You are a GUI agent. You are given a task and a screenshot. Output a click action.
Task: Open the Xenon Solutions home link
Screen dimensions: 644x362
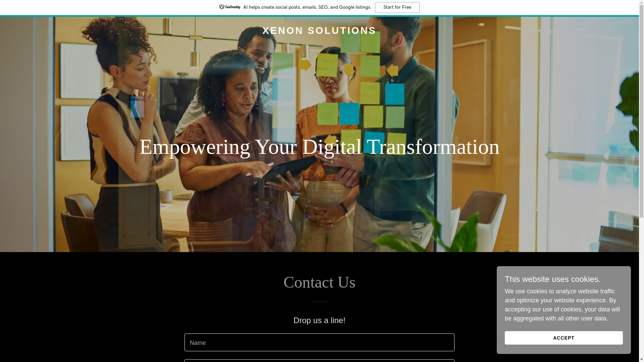coord(319,31)
